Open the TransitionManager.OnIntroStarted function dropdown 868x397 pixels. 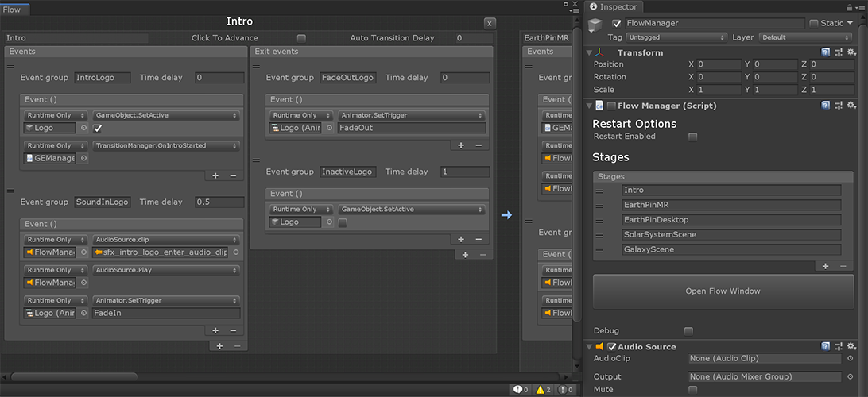tap(166, 146)
